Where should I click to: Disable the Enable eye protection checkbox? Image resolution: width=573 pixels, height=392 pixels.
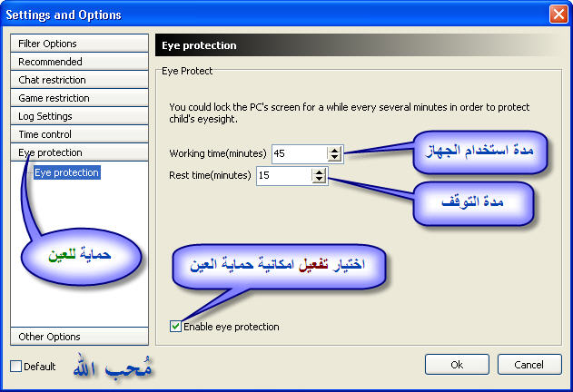[175, 327]
